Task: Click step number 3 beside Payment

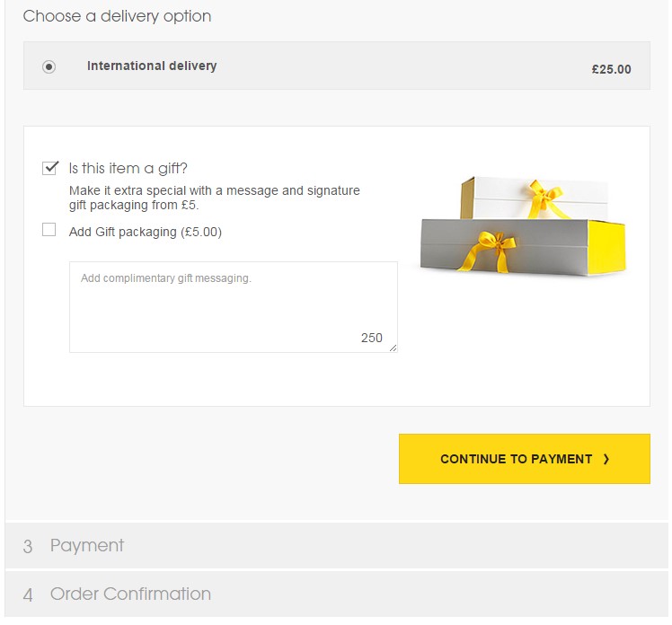Action: point(28,547)
